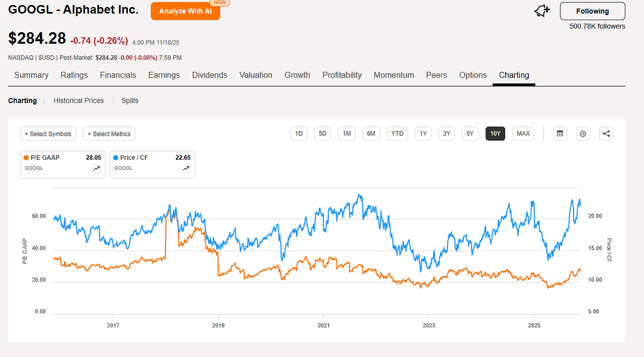Switch chart range to MAX

click(x=523, y=134)
